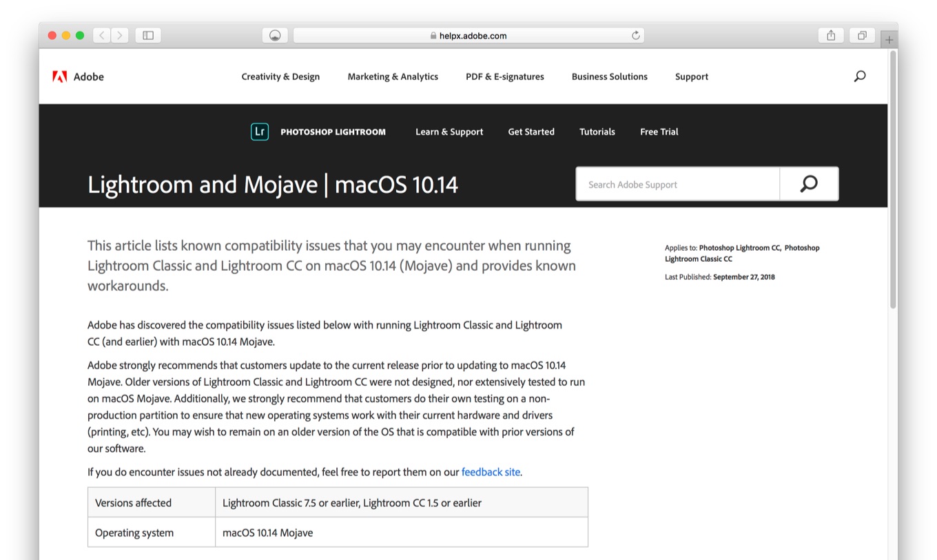
Task: Click the privacy report icon beside address bar
Action: (x=275, y=35)
